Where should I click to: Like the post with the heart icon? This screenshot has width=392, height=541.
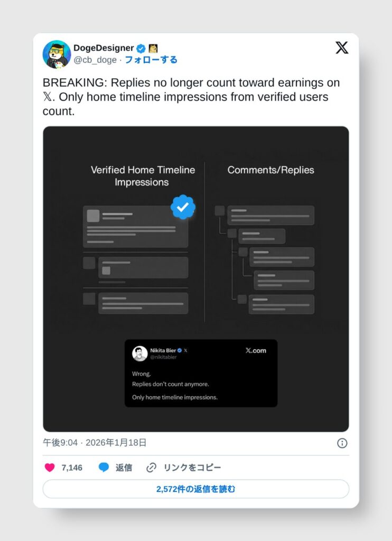point(50,468)
